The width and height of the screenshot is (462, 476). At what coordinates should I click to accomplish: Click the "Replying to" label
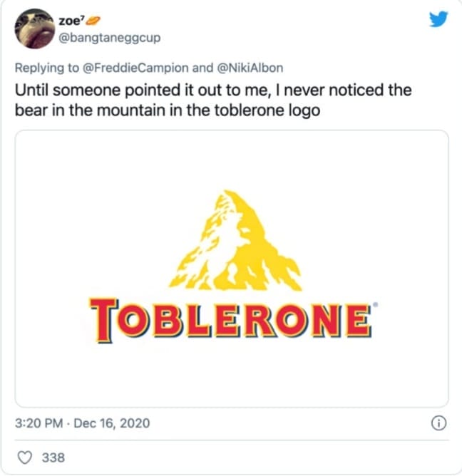pyautogui.click(x=44, y=69)
